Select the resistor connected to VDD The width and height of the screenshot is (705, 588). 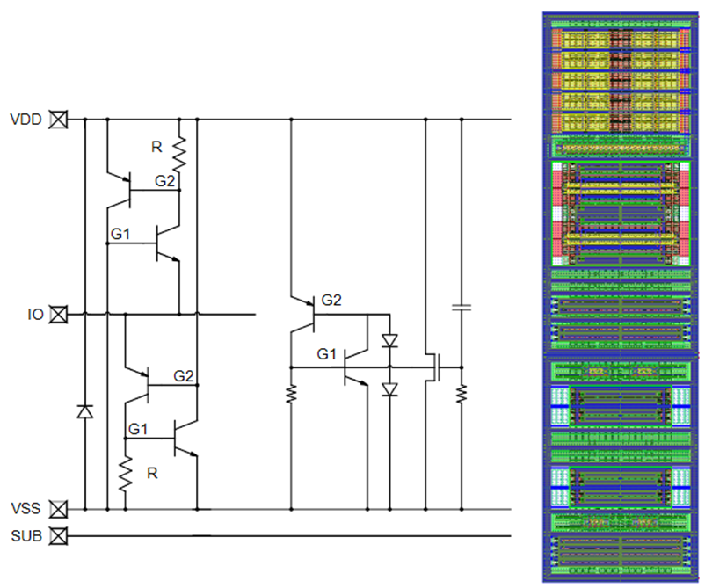pos(178,155)
